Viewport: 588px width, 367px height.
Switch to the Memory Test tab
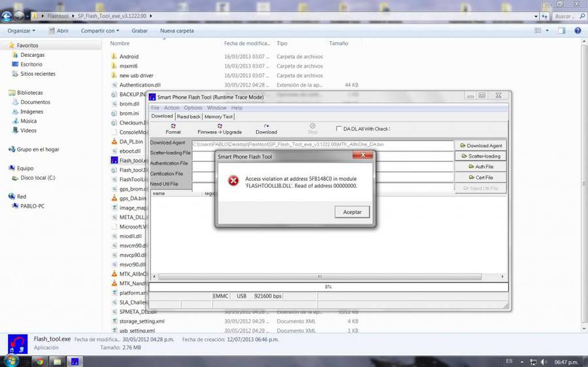(218, 117)
